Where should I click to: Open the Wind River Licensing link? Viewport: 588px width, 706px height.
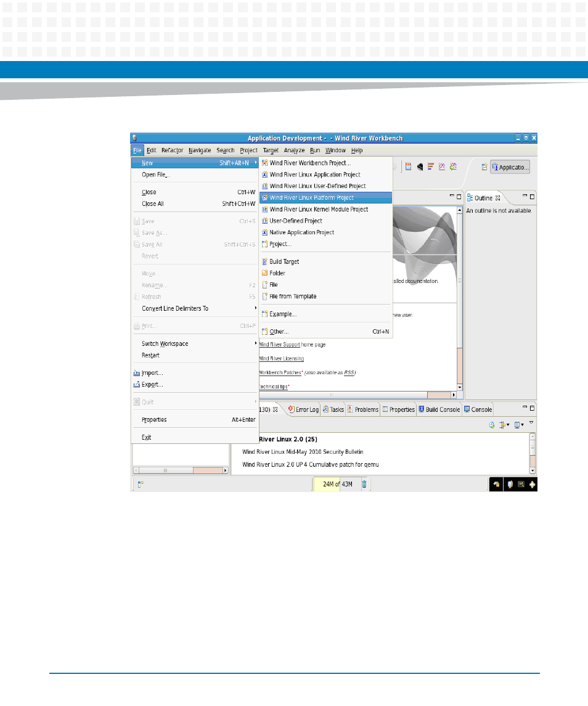(x=282, y=359)
